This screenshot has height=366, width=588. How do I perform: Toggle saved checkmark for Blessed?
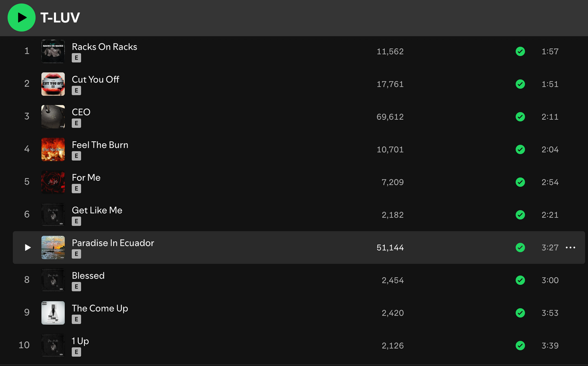520,280
